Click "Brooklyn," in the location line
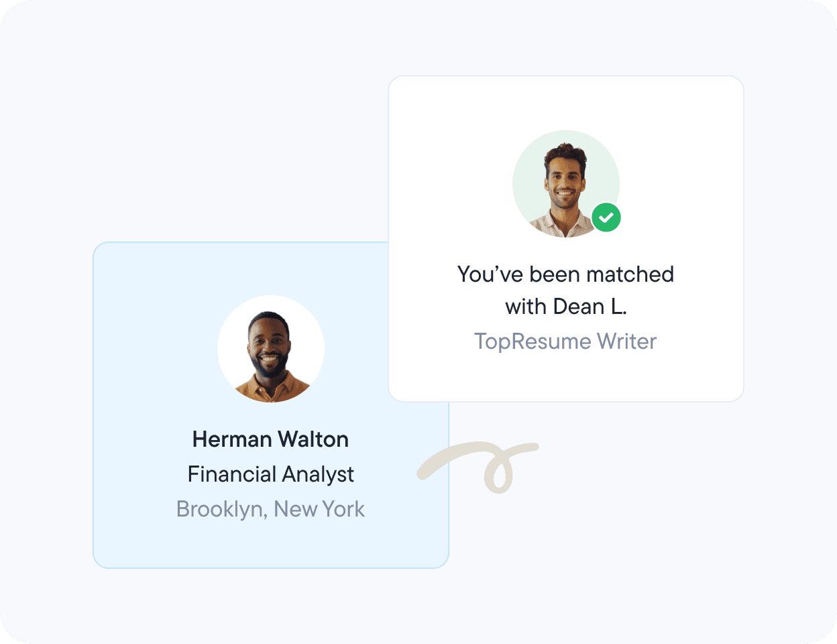The height and width of the screenshot is (644, 837). [x=222, y=509]
